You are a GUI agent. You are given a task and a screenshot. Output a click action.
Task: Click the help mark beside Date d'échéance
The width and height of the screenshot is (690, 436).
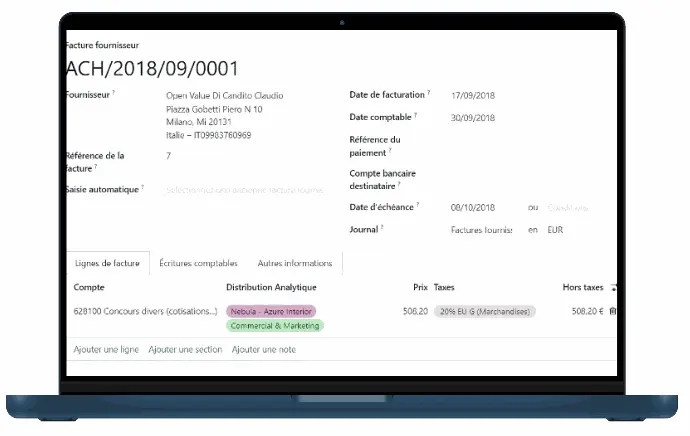(417, 205)
